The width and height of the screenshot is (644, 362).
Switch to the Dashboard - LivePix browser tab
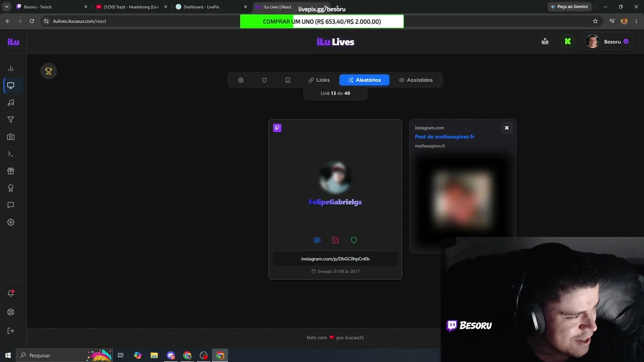[x=211, y=7]
